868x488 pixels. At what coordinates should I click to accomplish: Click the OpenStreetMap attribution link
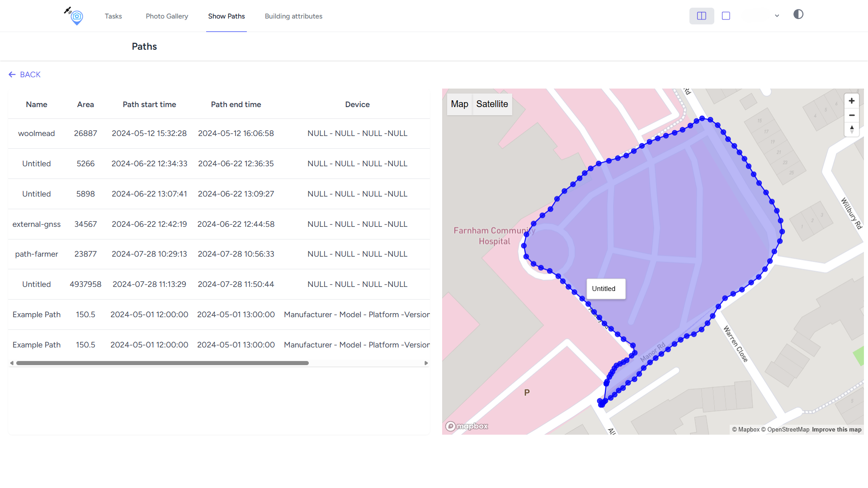click(788, 429)
